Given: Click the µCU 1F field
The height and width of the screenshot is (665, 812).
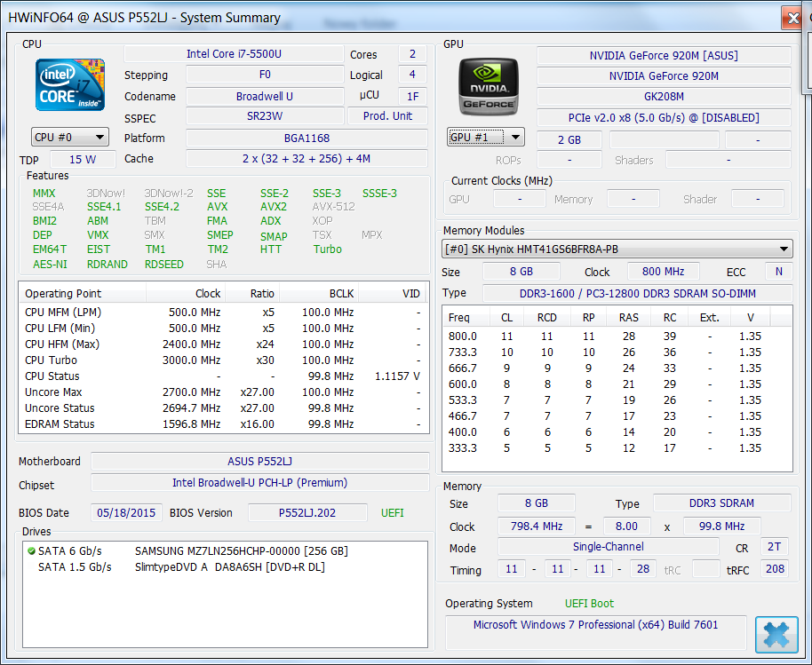Looking at the screenshot, I should coord(413,96).
